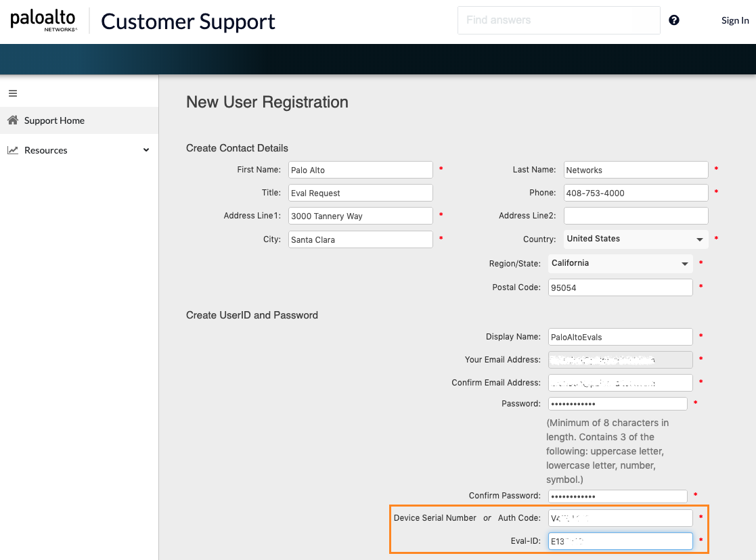Click the Resources chart icon

click(12, 149)
